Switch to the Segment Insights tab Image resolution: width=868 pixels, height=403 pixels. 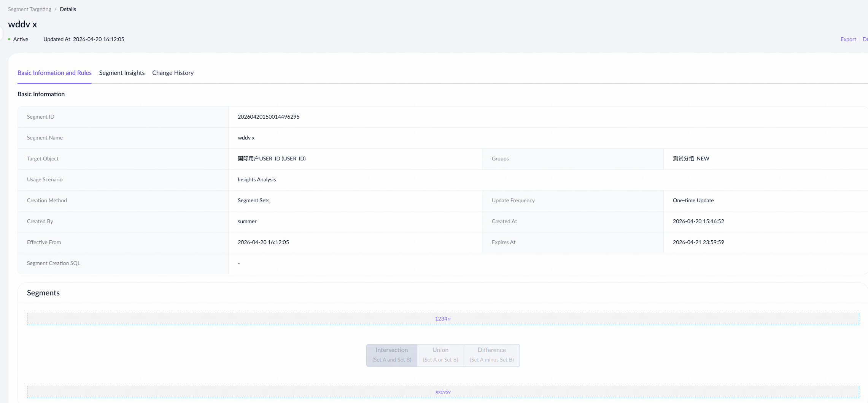pyautogui.click(x=122, y=73)
